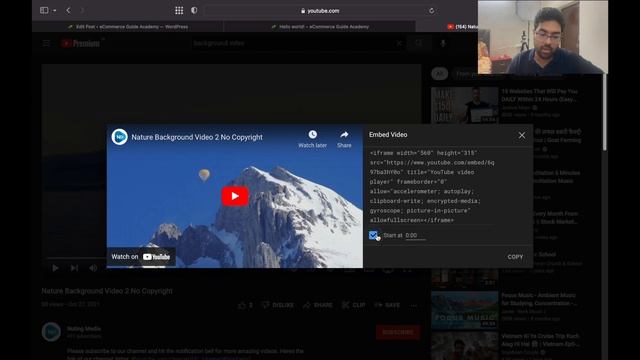Viewport: 640px width, 360px height.
Task: Go back with Safari back arrow
Action: tap(68, 10)
